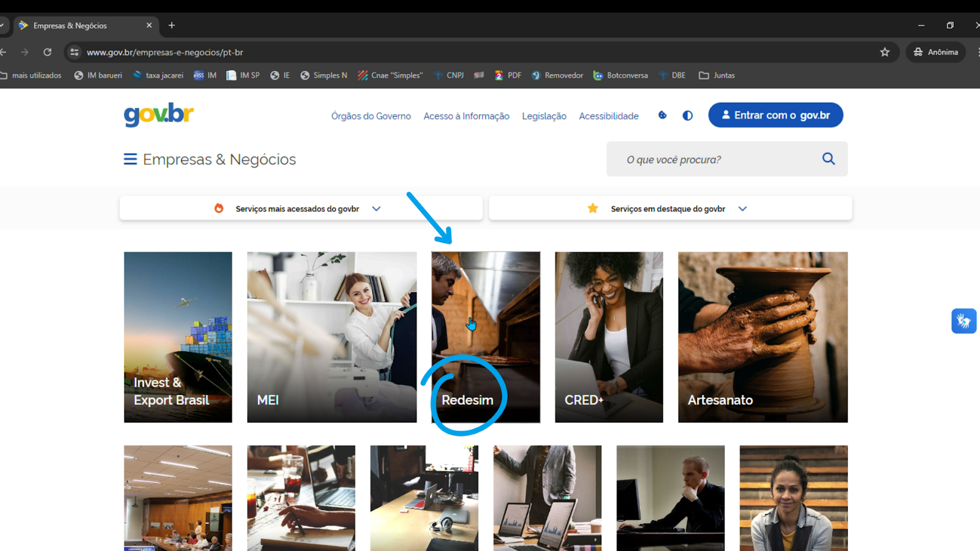Open the conference room meeting card
The width and height of the screenshot is (980, 551).
click(178, 498)
